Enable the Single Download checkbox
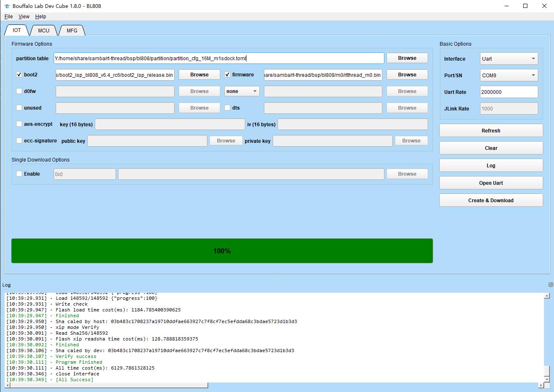The height and width of the screenshot is (392, 554). pos(19,174)
